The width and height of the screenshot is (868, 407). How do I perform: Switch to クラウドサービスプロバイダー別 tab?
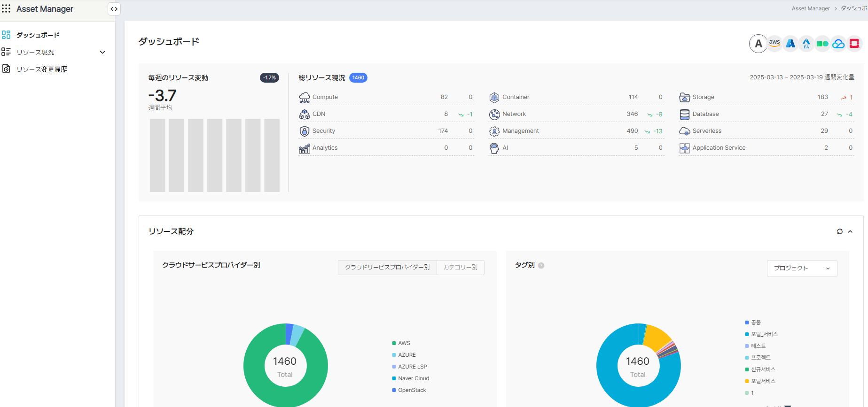pos(387,267)
